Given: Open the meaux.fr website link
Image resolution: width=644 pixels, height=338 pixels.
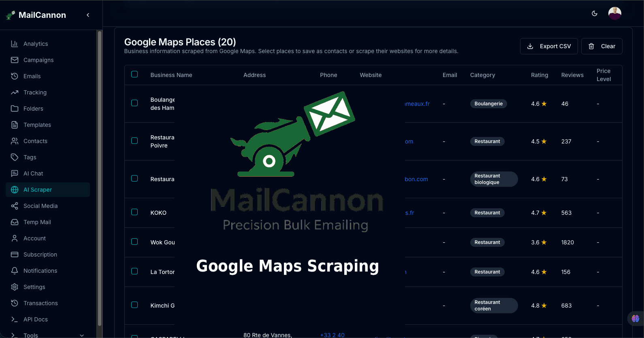Looking at the screenshot, I should (417, 104).
